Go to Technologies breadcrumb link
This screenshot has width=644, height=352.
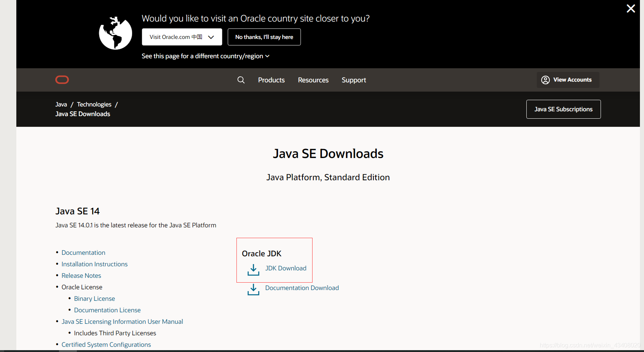[94, 105]
